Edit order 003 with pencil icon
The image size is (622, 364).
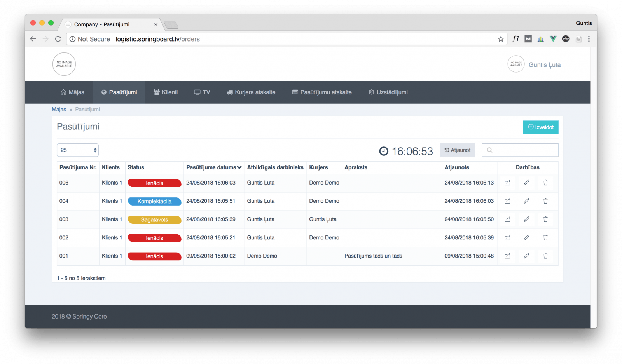coord(526,219)
